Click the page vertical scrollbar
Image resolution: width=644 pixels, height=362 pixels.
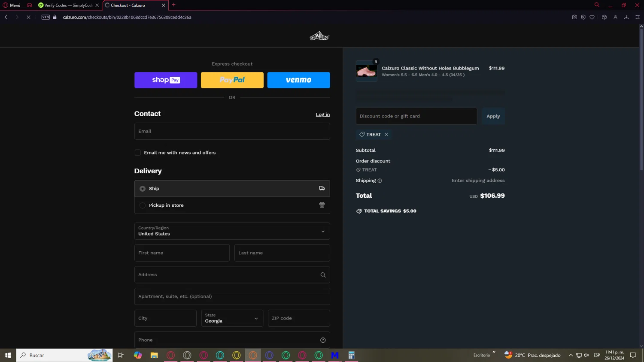click(x=641, y=99)
